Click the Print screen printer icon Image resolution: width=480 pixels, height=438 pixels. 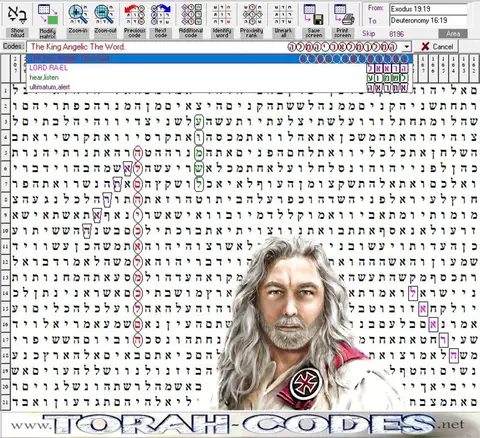tap(344, 14)
